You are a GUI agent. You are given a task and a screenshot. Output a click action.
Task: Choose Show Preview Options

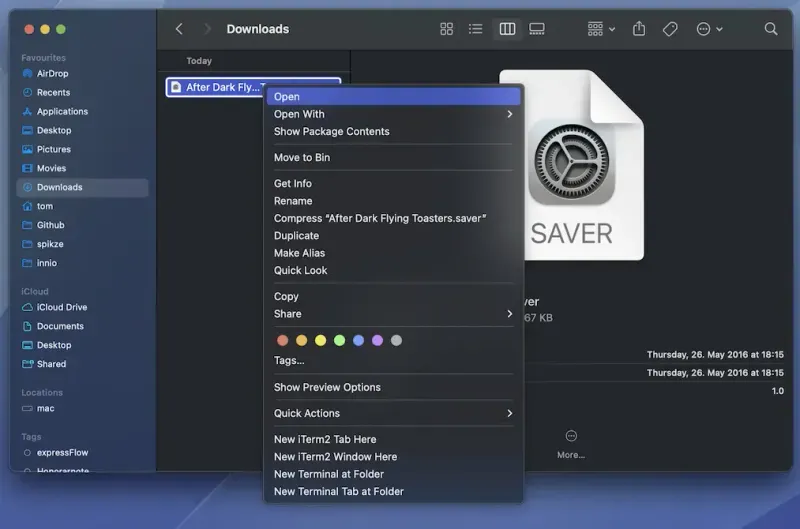point(393,387)
